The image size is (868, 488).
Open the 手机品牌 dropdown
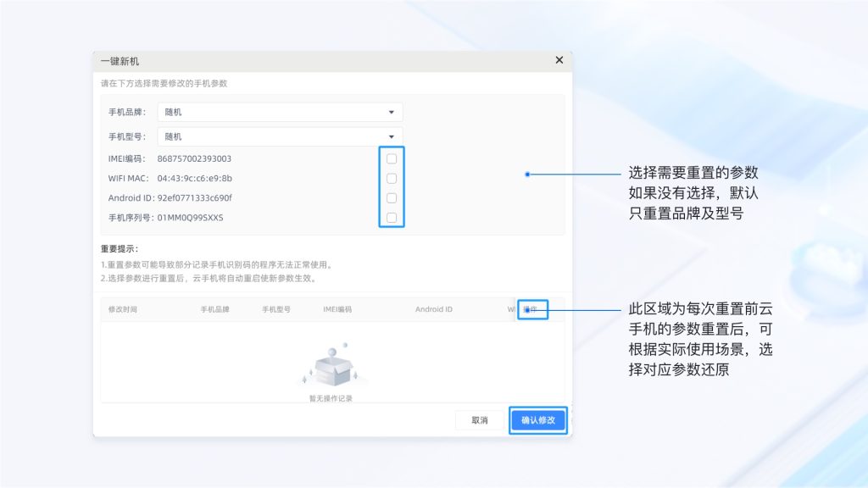[280, 112]
